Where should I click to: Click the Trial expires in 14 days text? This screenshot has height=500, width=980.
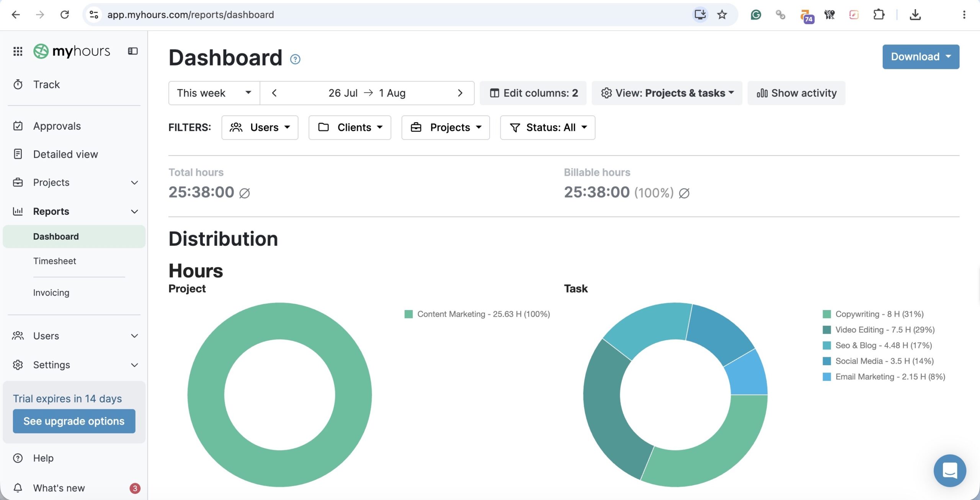(67, 399)
